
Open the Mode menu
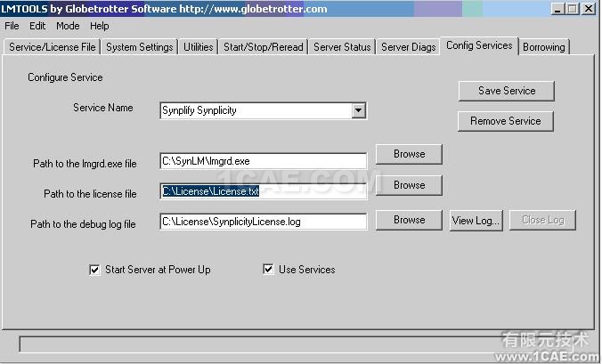pyautogui.click(x=68, y=26)
